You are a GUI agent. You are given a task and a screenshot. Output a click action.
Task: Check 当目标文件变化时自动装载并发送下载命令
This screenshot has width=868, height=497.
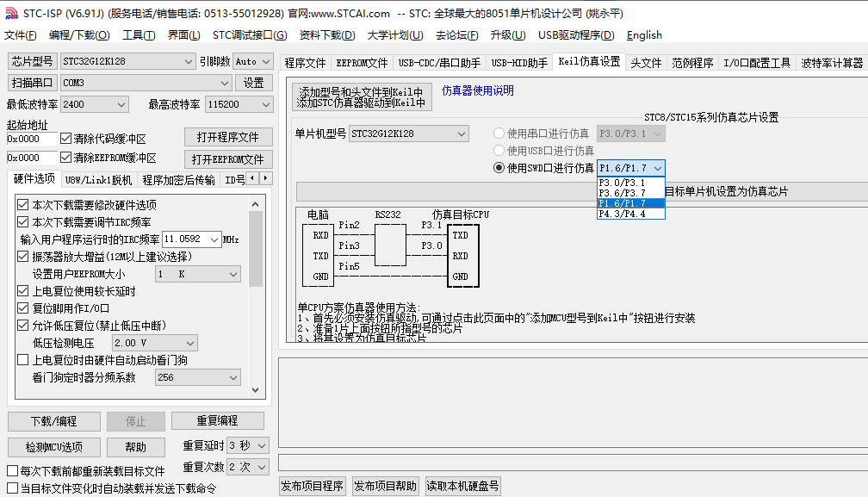point(12,488)
